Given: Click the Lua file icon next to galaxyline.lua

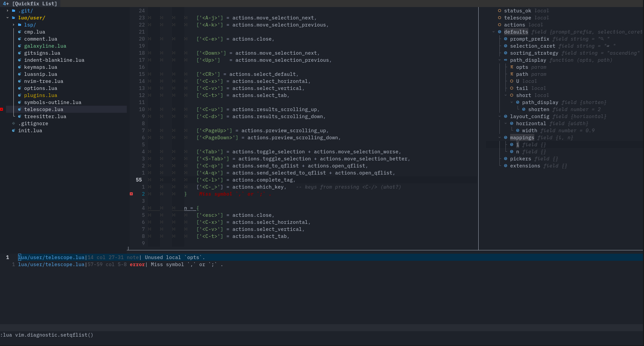Looking at the screenshot, I should point(19,46).
